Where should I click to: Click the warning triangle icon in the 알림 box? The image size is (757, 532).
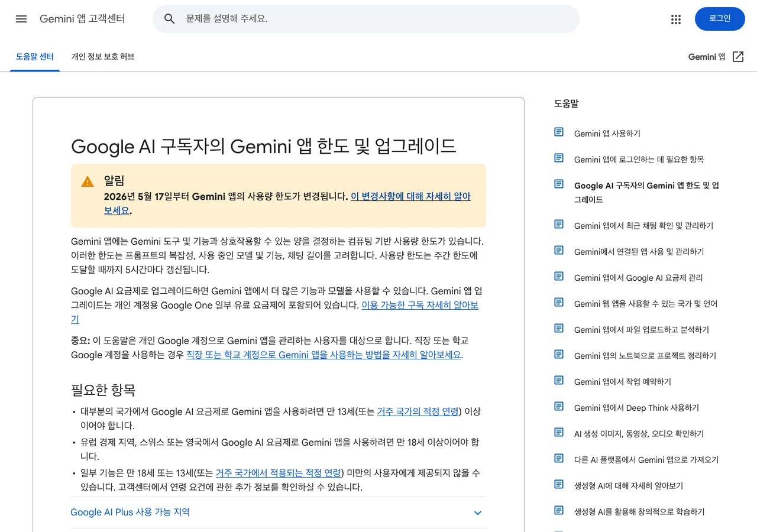88,181
